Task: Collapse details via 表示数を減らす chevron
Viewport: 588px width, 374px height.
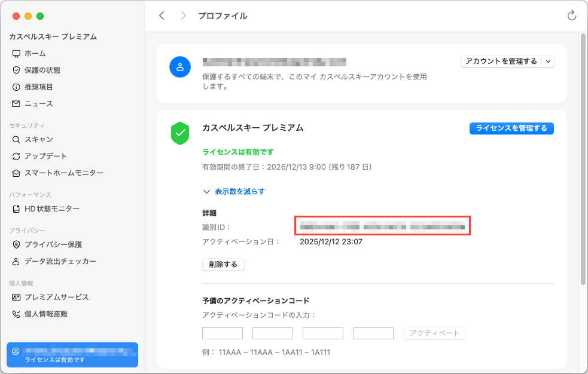Action: pyautogui.click(x=206, y=192)
